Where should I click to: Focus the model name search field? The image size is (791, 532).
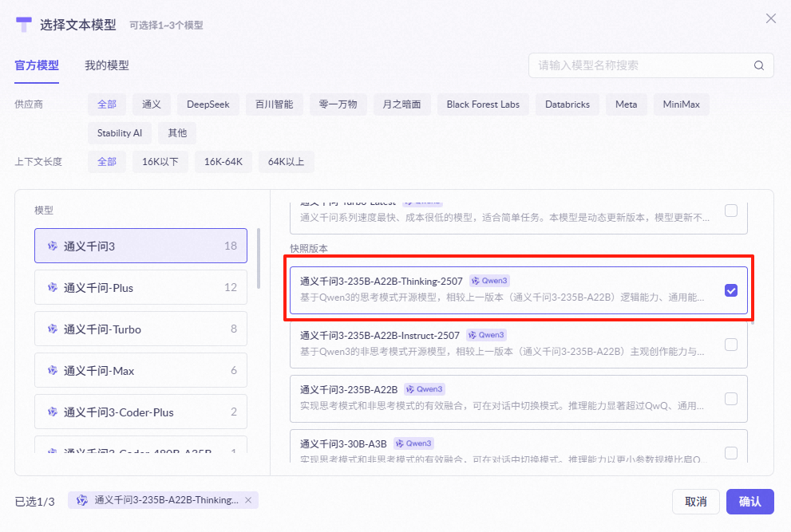point(639,65)
